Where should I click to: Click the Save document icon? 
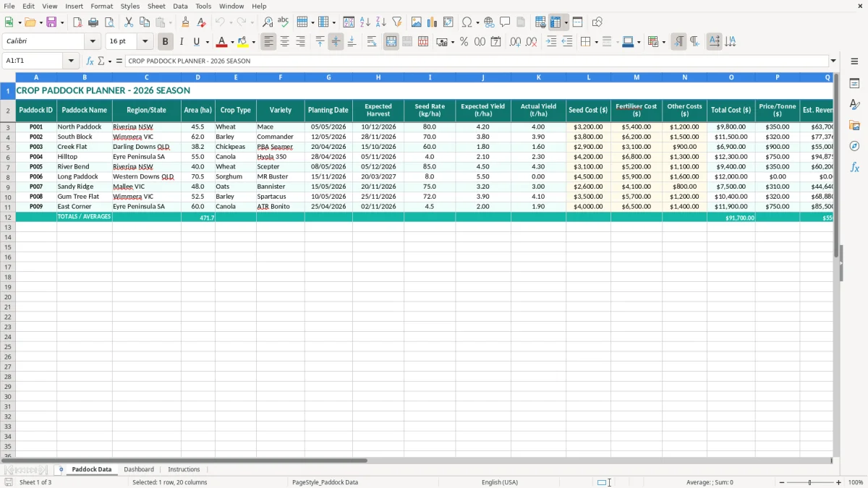(x=51, y=22)
